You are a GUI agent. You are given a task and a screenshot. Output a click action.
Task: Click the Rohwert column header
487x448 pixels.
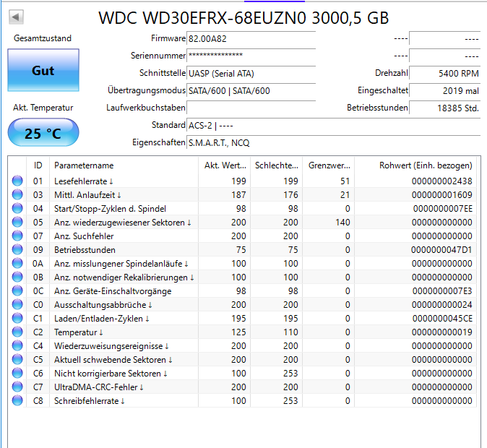(x=415, y=165)
